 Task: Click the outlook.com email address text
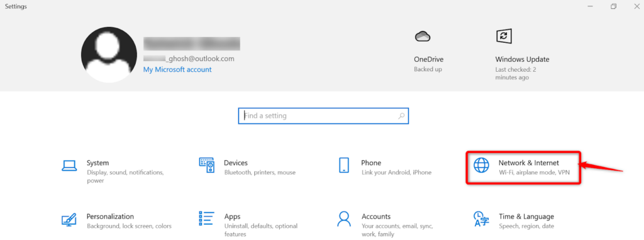(189, 59)
